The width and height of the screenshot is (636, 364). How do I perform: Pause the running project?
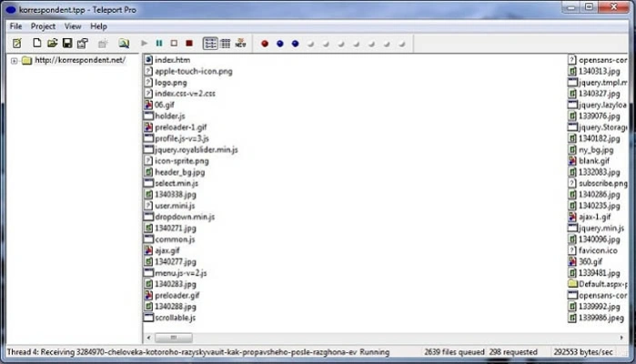coord(159,43)
